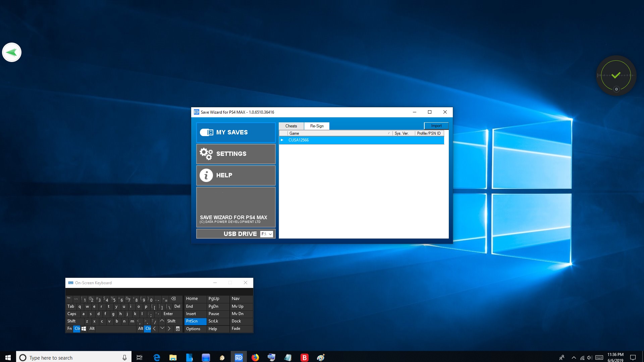Click the up arrow key on On-Screen Keyboard
Screen dimensions: 644x362
click(x=162, y=321)
